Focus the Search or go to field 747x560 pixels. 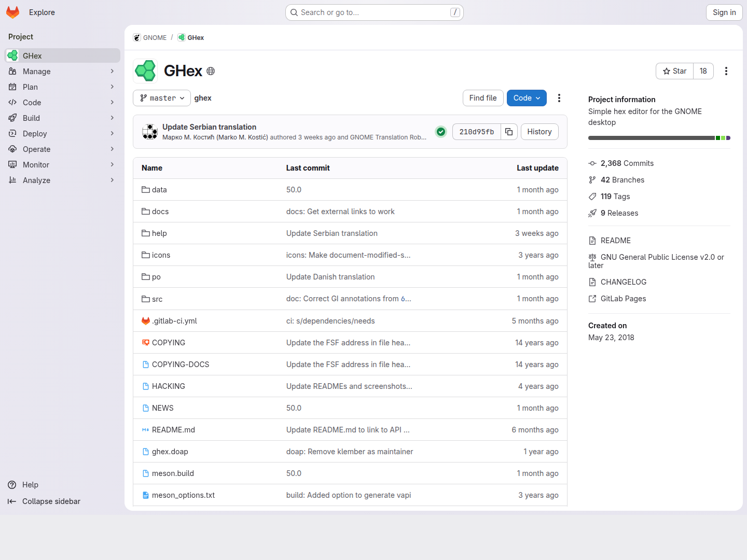(375, 12)
